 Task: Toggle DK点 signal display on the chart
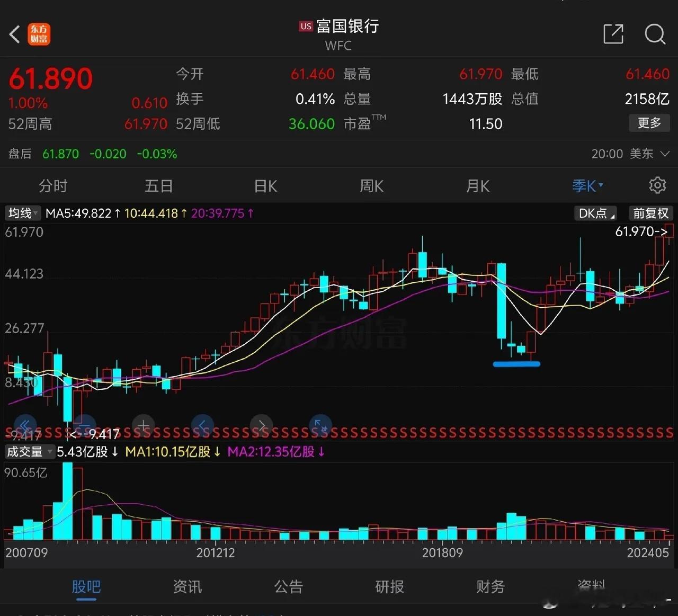click(594, 213)
